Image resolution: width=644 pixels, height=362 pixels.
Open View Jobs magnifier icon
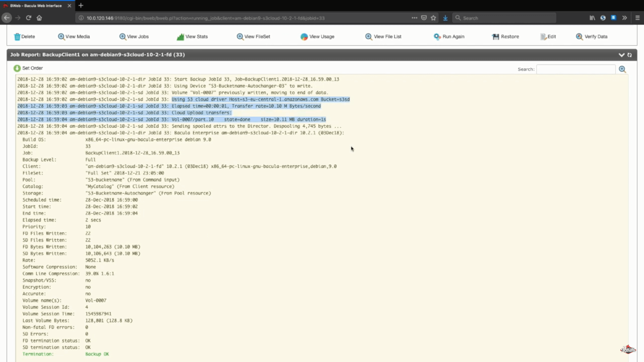[x=122, y=37]
